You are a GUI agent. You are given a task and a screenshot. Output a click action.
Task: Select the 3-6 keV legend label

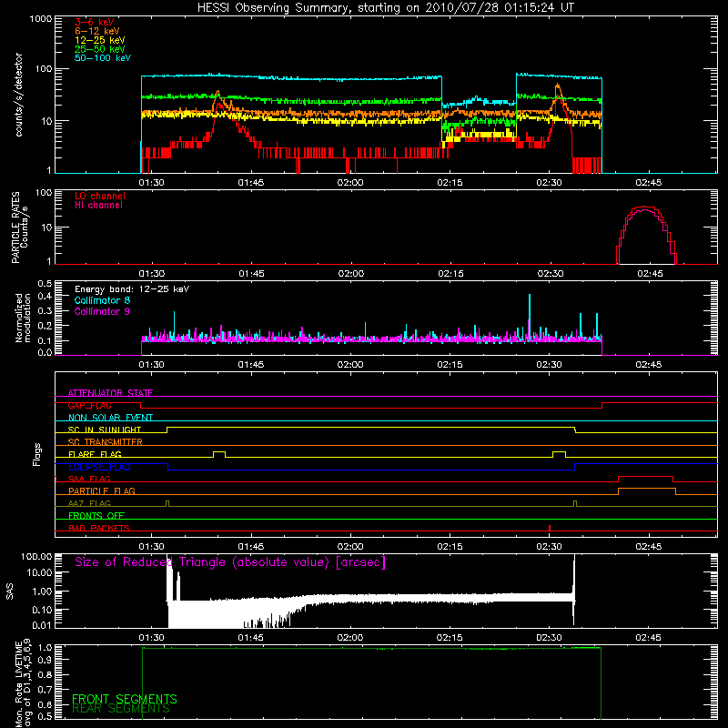pyautogui.click(x=95, y=22)
